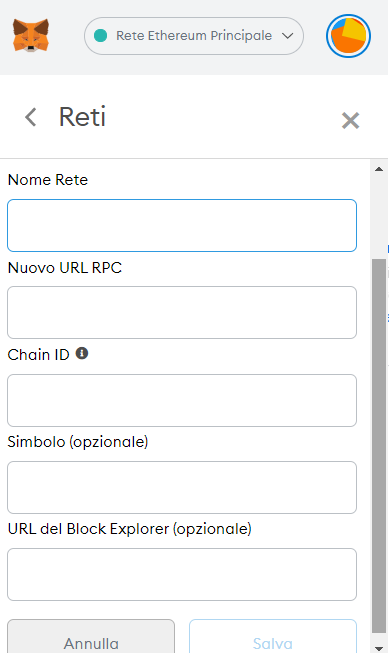Close the Reti settings panel
389x653 pixels.
pos(350,121)
